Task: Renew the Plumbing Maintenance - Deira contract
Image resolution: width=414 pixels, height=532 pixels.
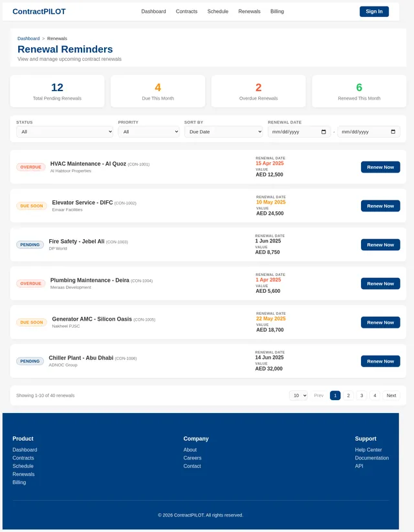Action: click(x=380, y=283)
